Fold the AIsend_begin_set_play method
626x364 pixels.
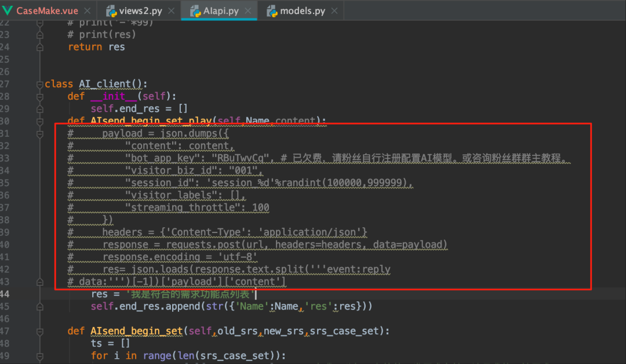(39, 121)
